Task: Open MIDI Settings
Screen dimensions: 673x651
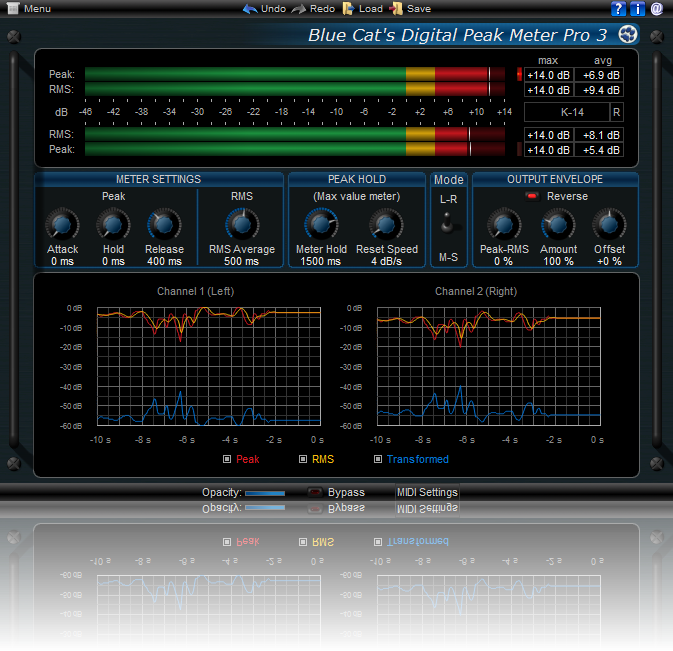Action: 427,492
